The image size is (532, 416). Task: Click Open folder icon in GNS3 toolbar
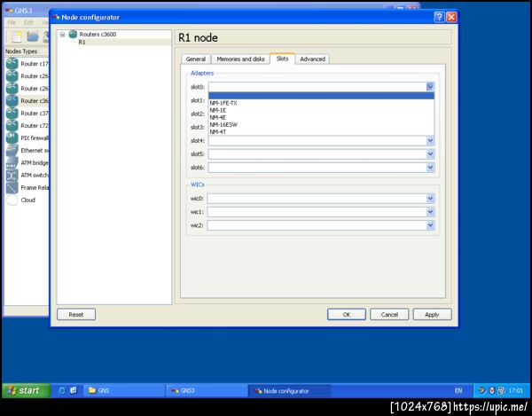[33, 36]
